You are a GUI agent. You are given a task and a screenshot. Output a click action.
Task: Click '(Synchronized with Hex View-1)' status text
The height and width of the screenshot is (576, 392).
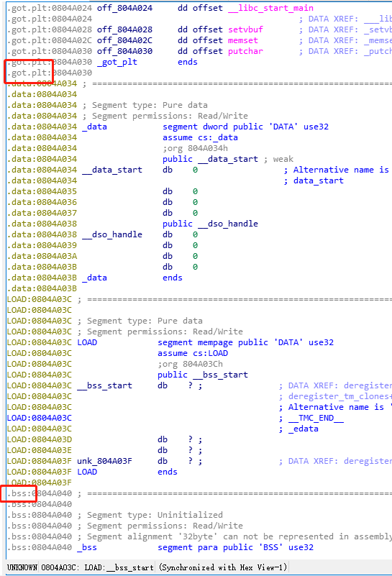click(x=223, y=567)
